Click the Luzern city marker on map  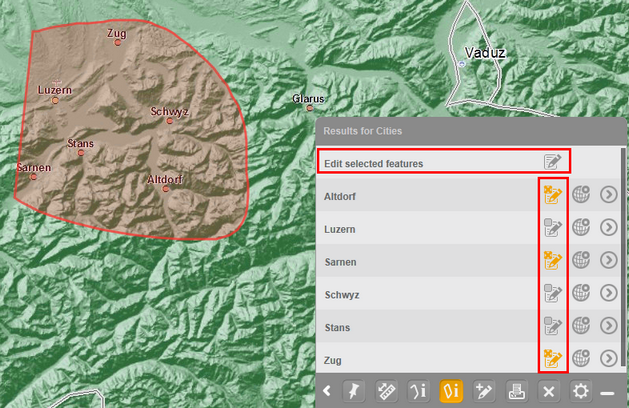coord(55,100)
